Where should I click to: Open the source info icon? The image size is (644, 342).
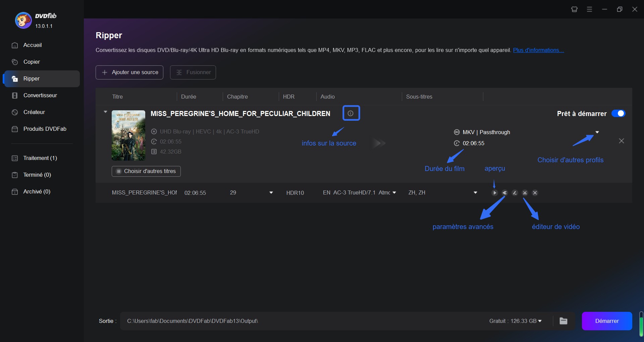coord(351,113)
